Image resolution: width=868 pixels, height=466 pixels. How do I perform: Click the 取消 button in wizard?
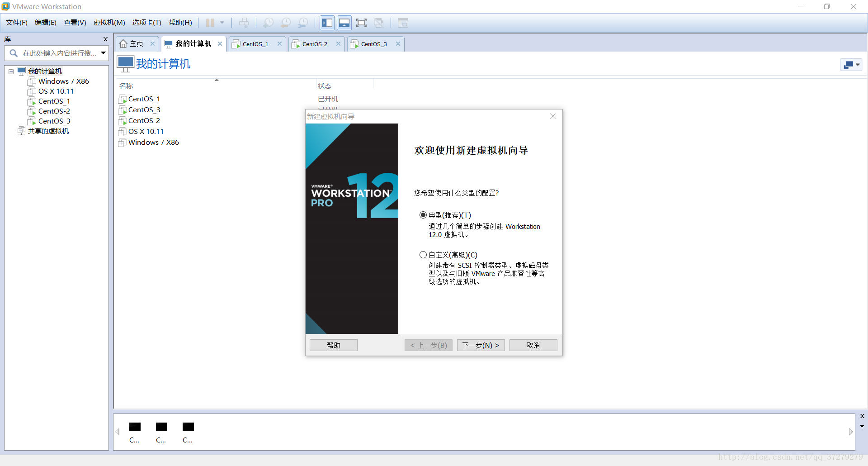pos(533,345)
